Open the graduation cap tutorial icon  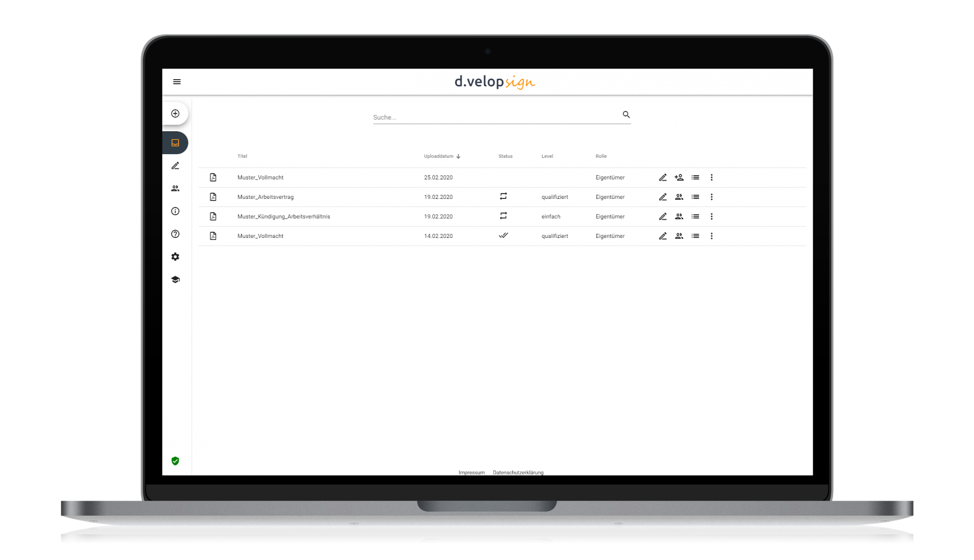tap(175, 280)
